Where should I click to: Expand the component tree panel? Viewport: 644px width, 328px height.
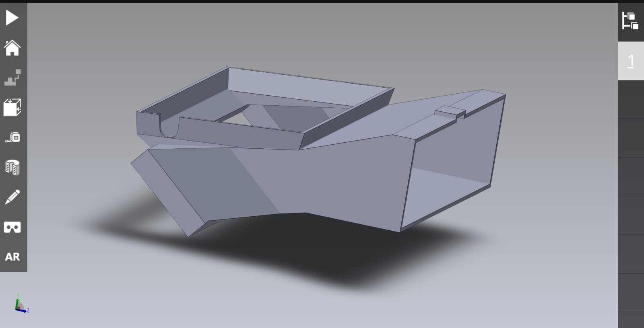[x=630, y=21]
